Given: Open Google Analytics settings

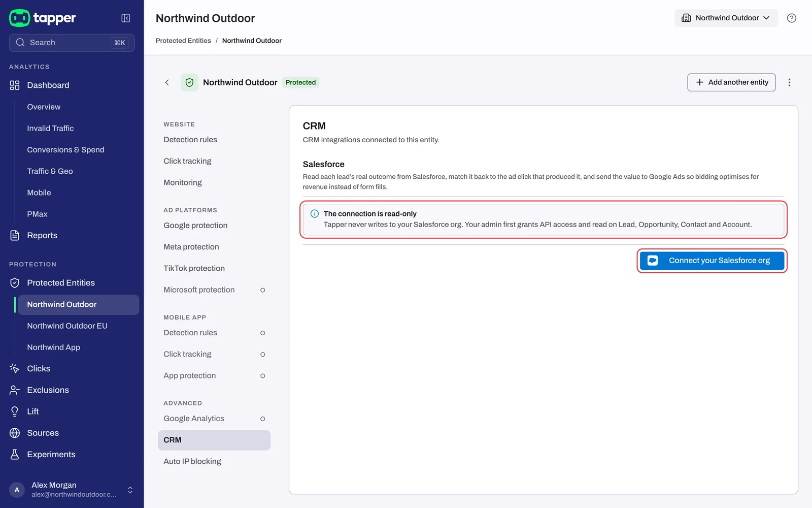Looking at the screenshot, I should [214, 419].
